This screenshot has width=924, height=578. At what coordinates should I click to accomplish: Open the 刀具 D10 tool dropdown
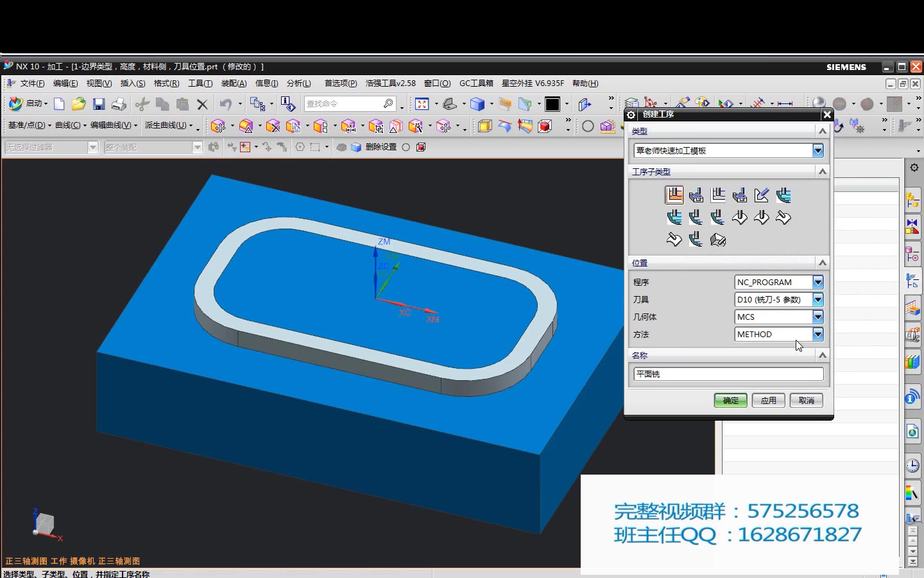point(817,299)
